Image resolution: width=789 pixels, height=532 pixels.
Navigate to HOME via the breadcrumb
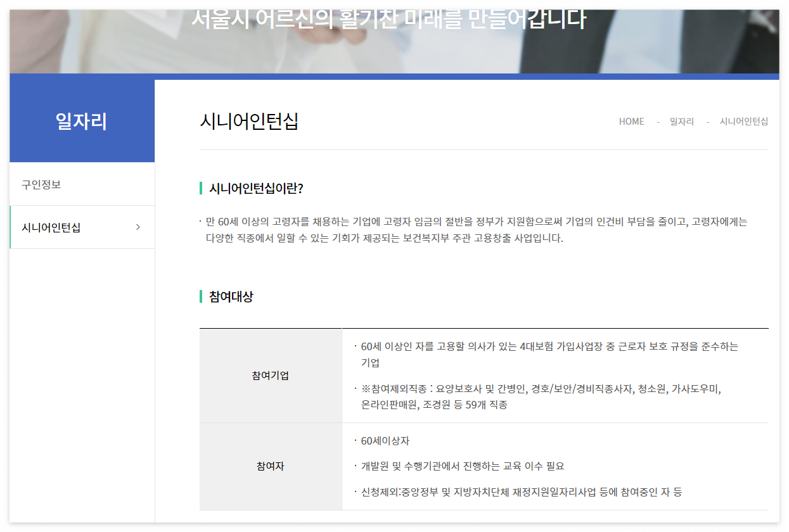(631, 122)
